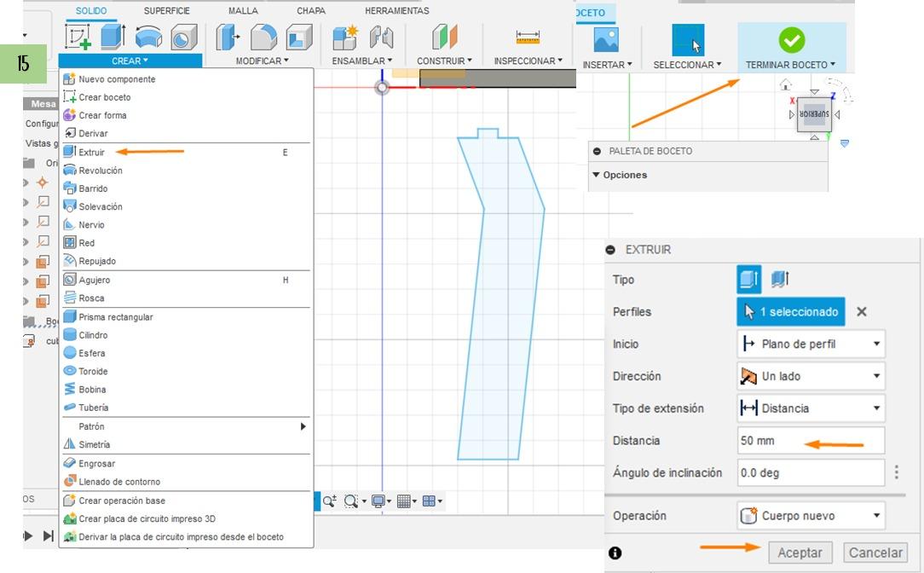Open the INSPECCIONAR dropdown
Viewport: 924px width, 573px height.
click(x=528, y=61)
